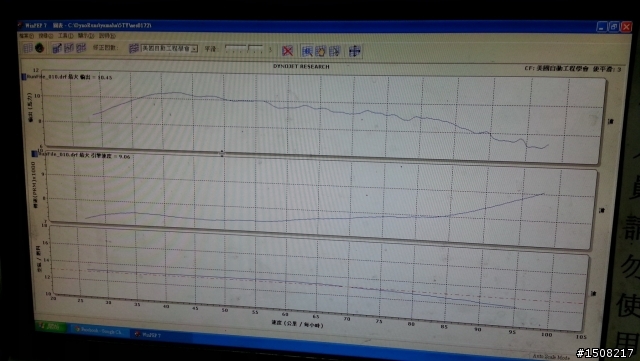This screenshot has height=361, width=640.
Task: Click the RPM graph legend color swatch
Action: [x=35, y=154]
